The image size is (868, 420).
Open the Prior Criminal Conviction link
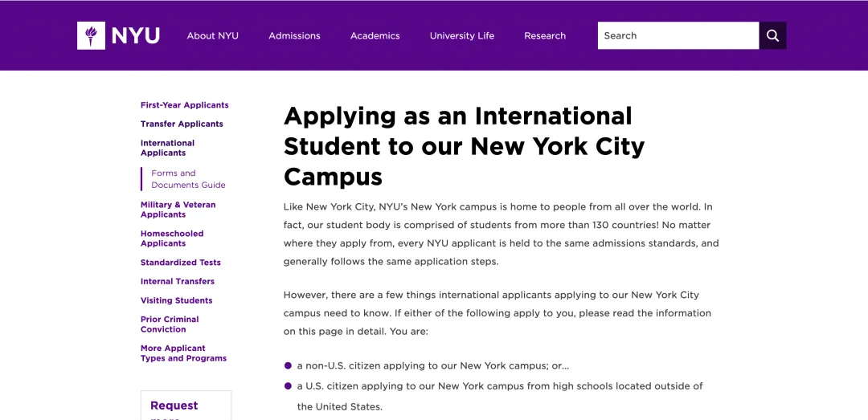tap(170, 324)
